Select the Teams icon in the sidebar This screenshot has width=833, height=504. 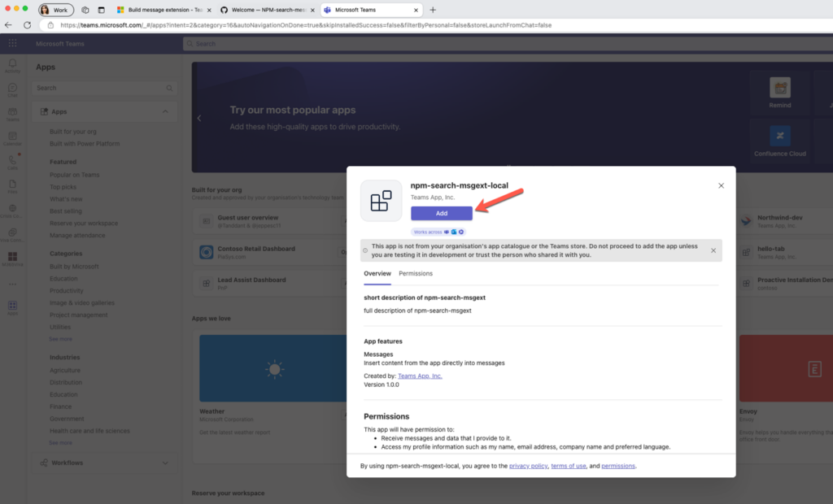[12, 113]
